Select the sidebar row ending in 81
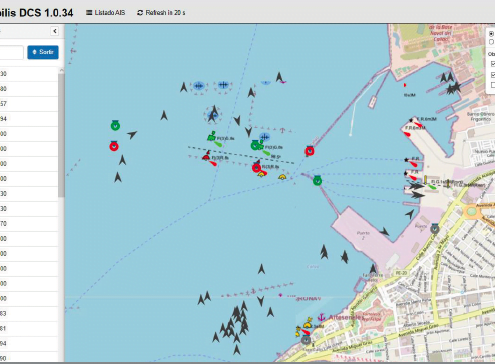Viewport: 495px width, 364px height. tap(29, 329)
